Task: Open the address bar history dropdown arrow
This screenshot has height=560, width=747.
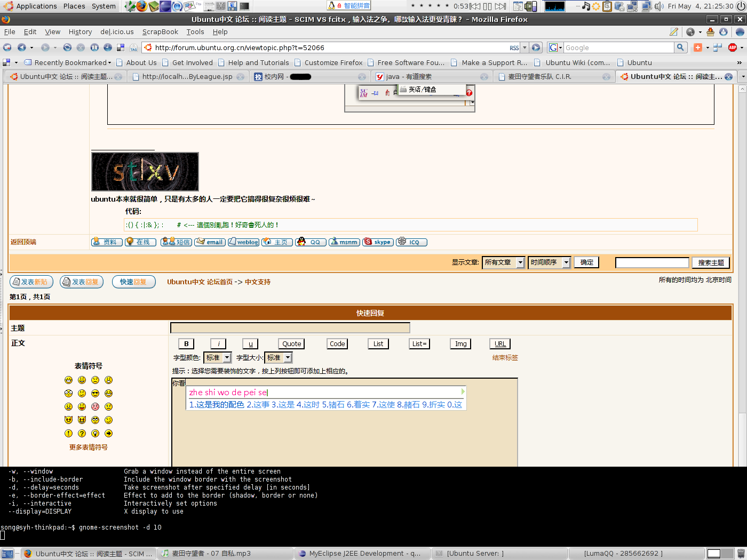Action: 525,47
